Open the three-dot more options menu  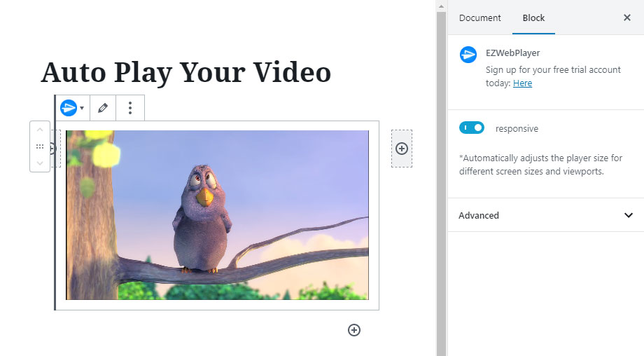click(129, 108)
